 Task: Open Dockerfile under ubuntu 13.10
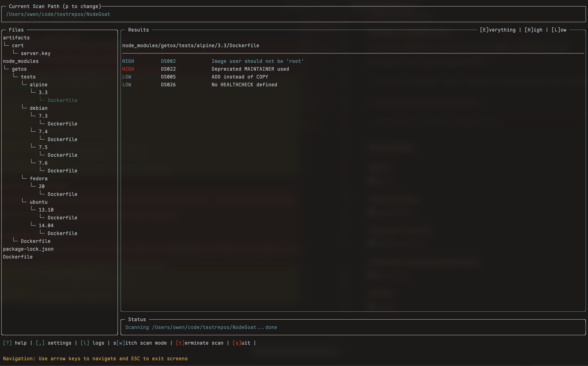click(x=62, y=218)
